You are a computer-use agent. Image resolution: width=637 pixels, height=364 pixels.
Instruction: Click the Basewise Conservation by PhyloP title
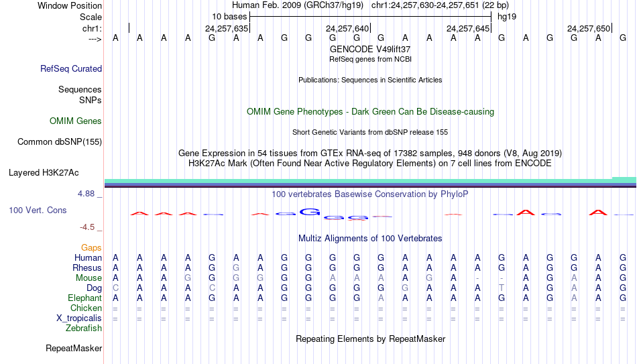370,194
